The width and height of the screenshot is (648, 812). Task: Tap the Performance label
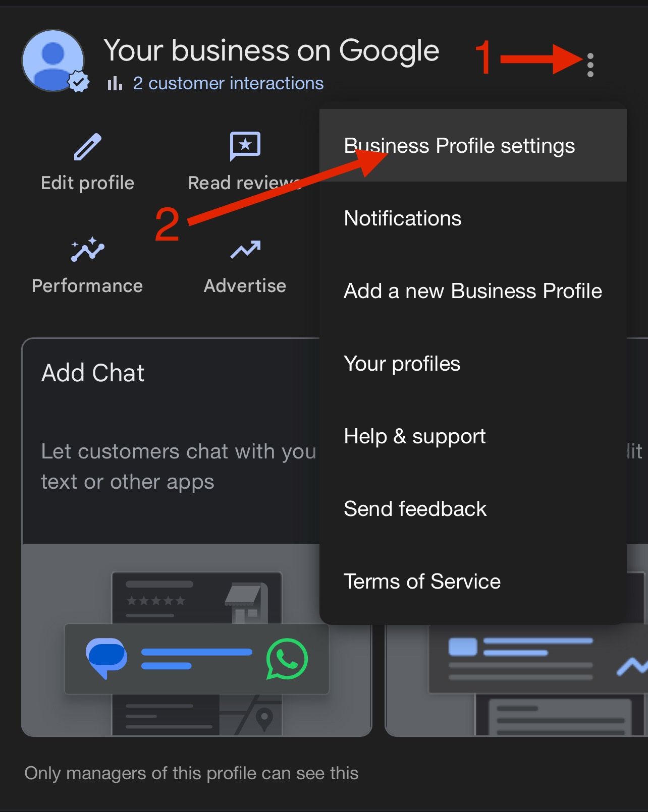click(87, 286)
